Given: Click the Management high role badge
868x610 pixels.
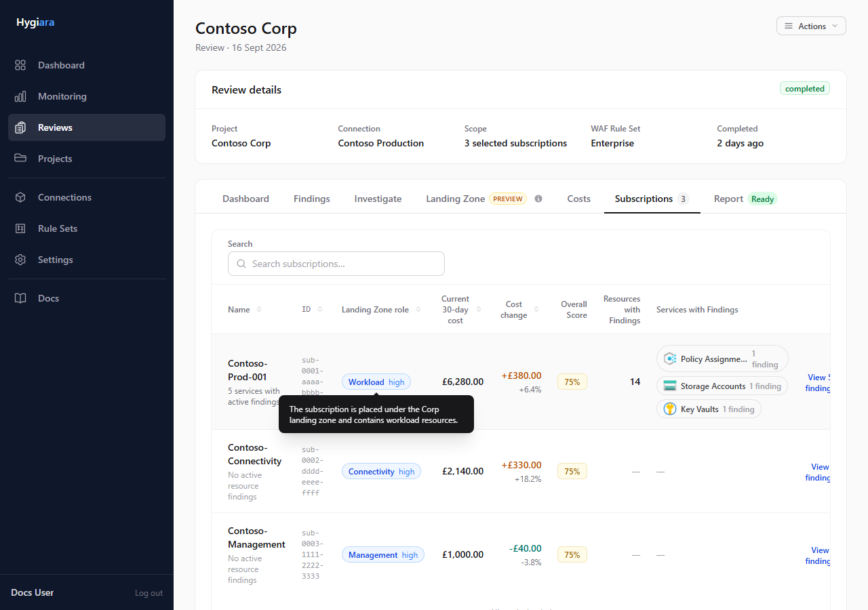Looking at the screenshot, I should click(x=383, y=554).
